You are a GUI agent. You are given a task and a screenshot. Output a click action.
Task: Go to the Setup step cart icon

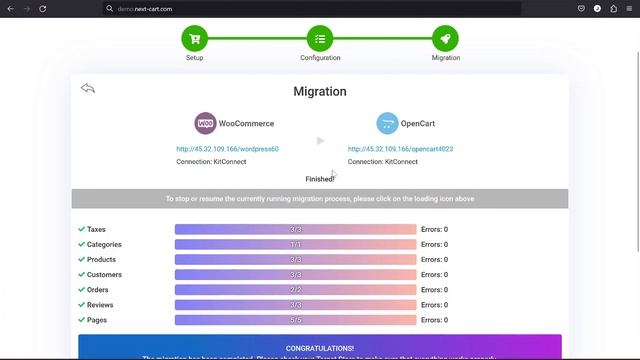[195, 38]
